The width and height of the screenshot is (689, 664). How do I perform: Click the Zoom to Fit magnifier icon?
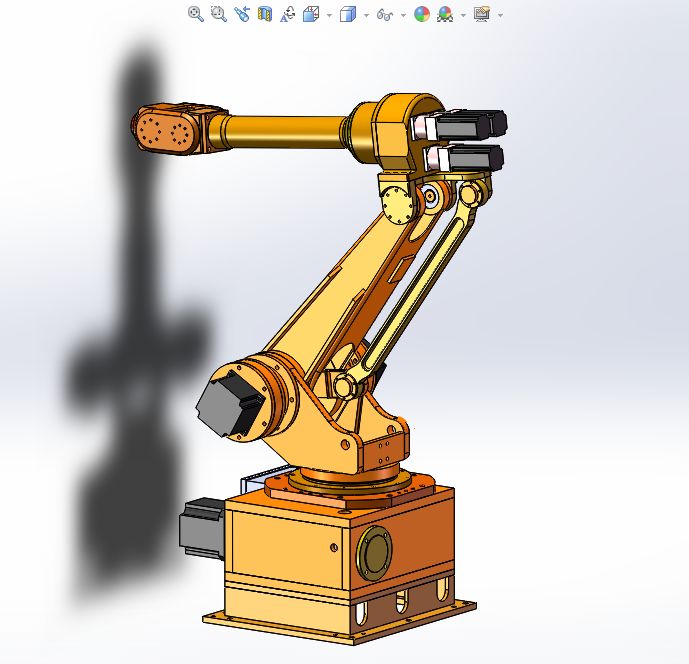(x=195, y=14)
